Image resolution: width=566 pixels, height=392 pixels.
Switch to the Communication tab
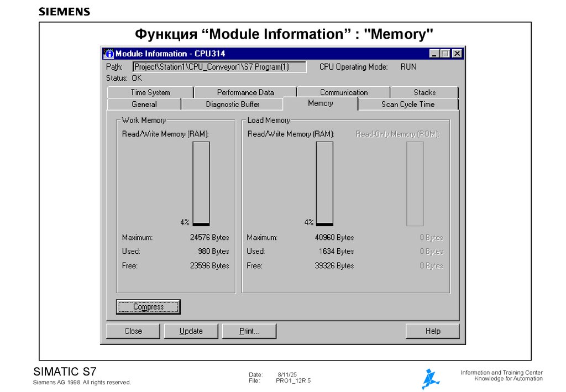344,92
